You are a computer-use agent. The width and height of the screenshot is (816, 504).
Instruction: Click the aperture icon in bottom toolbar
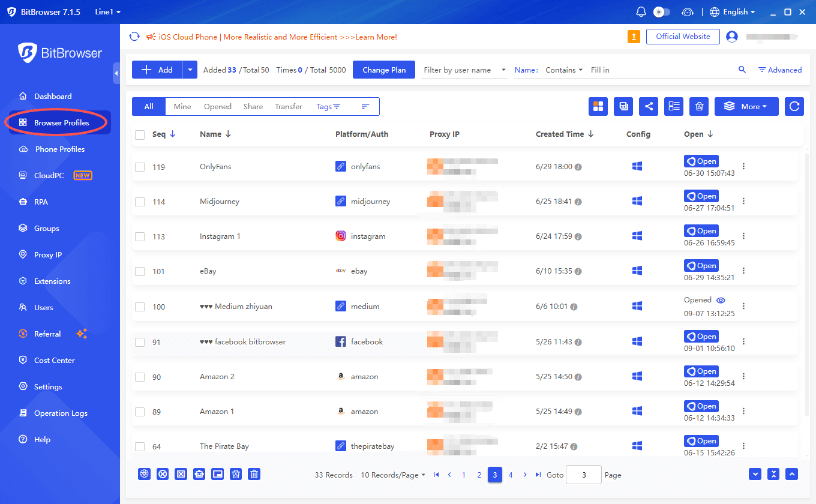[x=144, y=474]
